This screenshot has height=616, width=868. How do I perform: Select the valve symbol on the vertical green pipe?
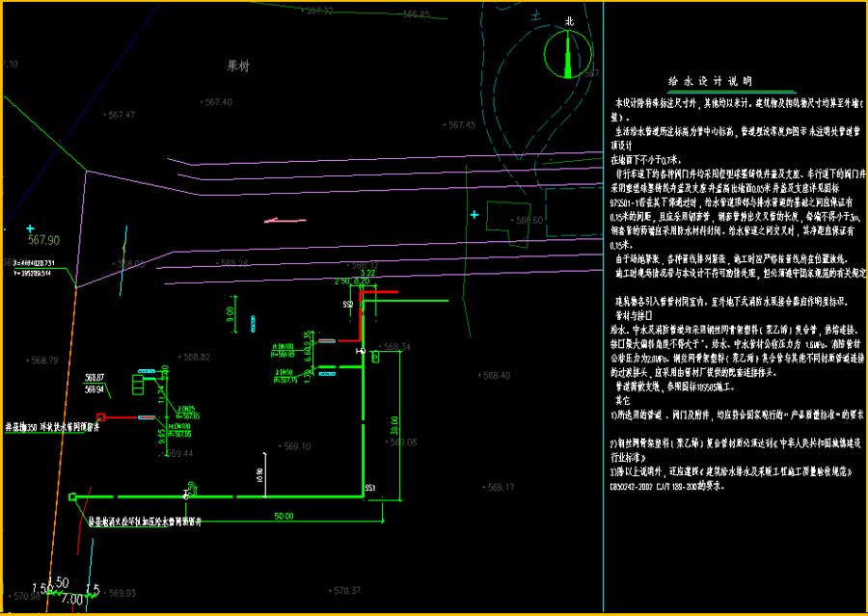[x=361, y=353]
